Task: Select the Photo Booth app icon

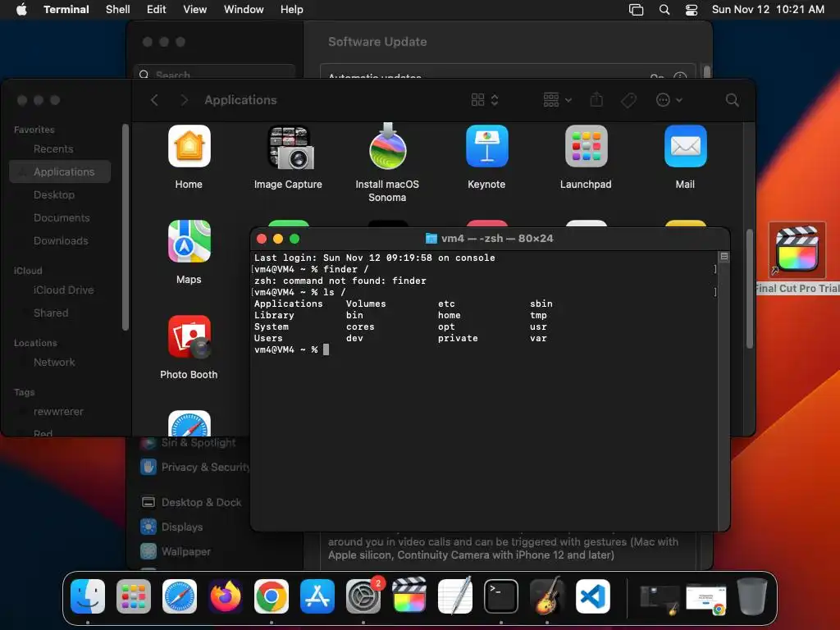Action: click(189, 336)
